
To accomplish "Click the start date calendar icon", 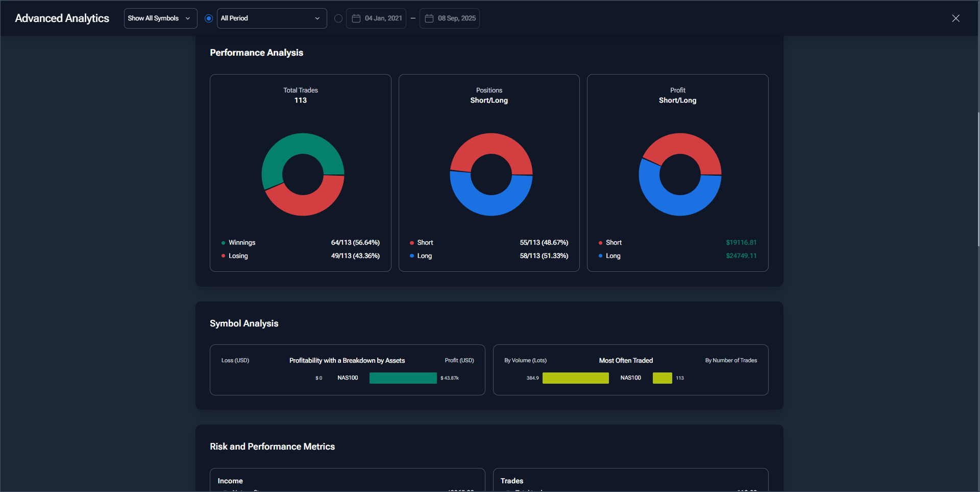I will pos(356,18).
